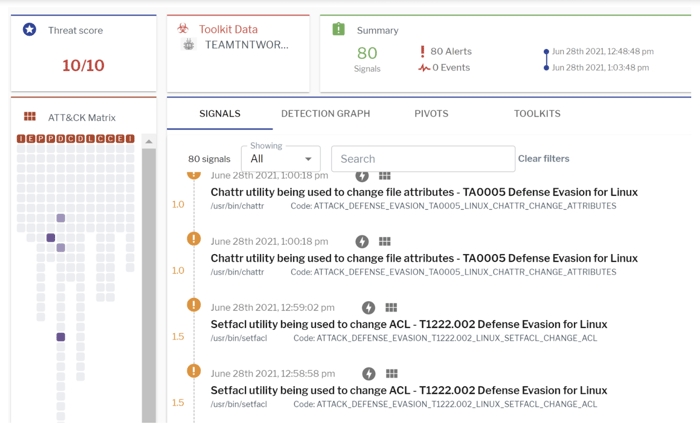Click orange alert icon beside the 12:58:58 pm signal
The width and height of the screenshot is (700, 433).
194,371
